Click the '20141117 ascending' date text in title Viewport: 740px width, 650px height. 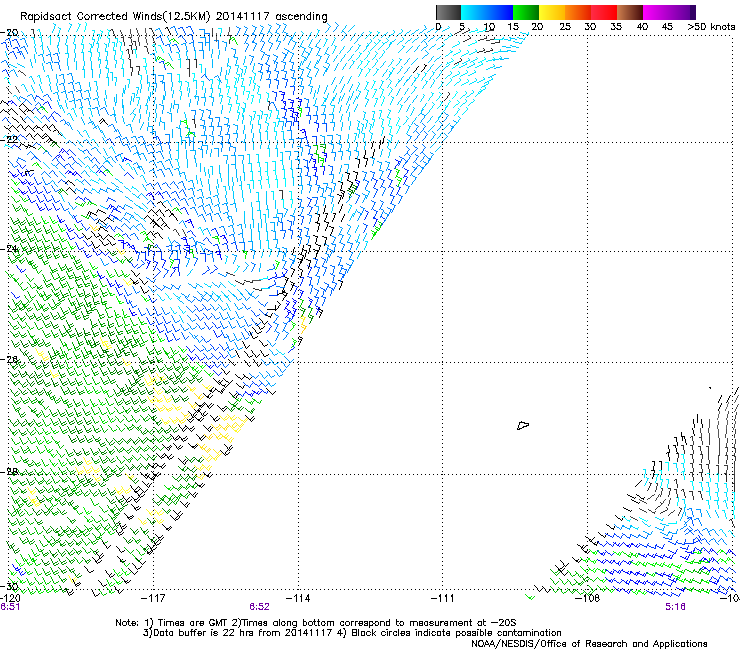(x=272, y=17)
